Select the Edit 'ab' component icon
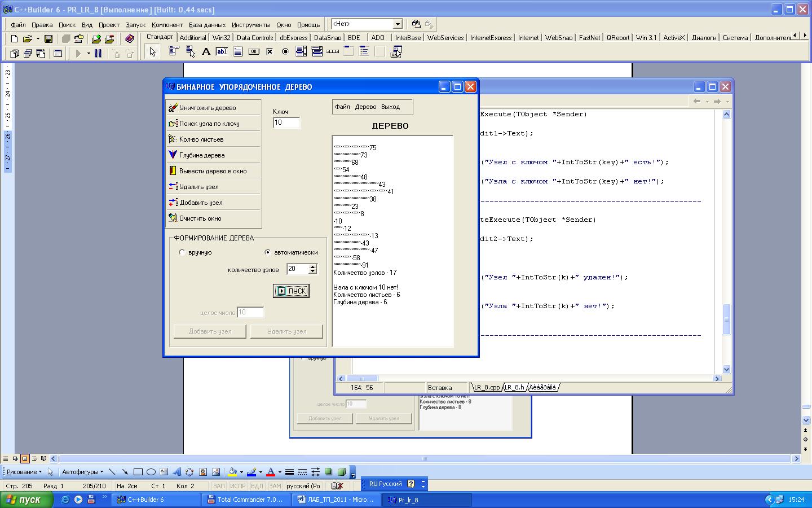812x508 pixels. point(222,51)
